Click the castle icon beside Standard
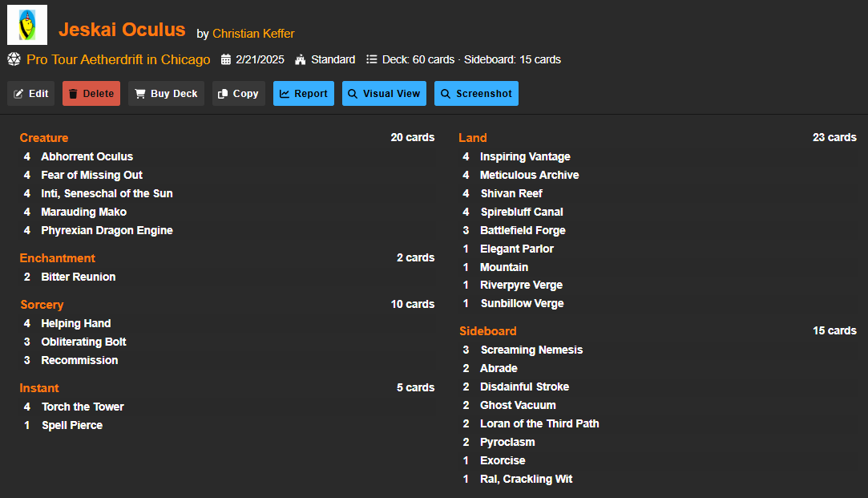The width and height of the screenshot is (868, 498). click(301, 60)
